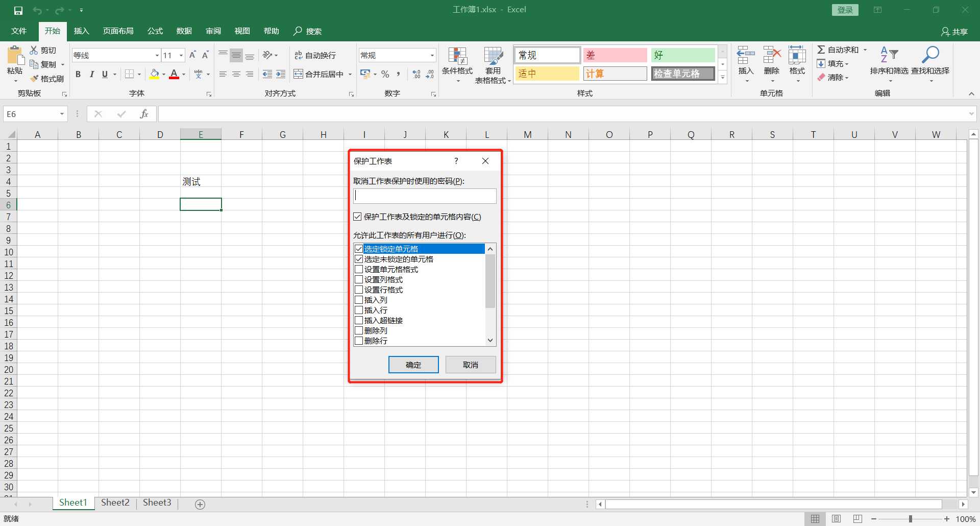This screenshot has height=526, width=980.
Task: Expand the fill color dropdown arrow
Action: (x=163, y=75)
